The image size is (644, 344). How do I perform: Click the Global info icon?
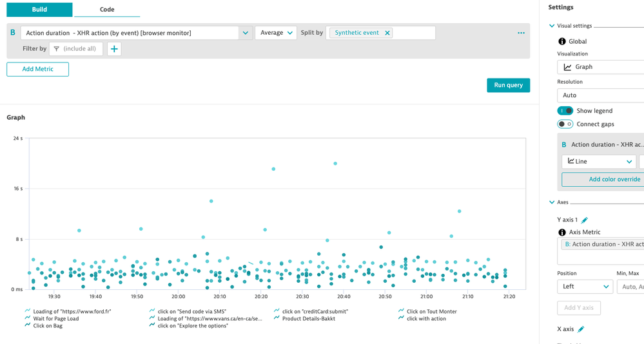pos(561,41)
